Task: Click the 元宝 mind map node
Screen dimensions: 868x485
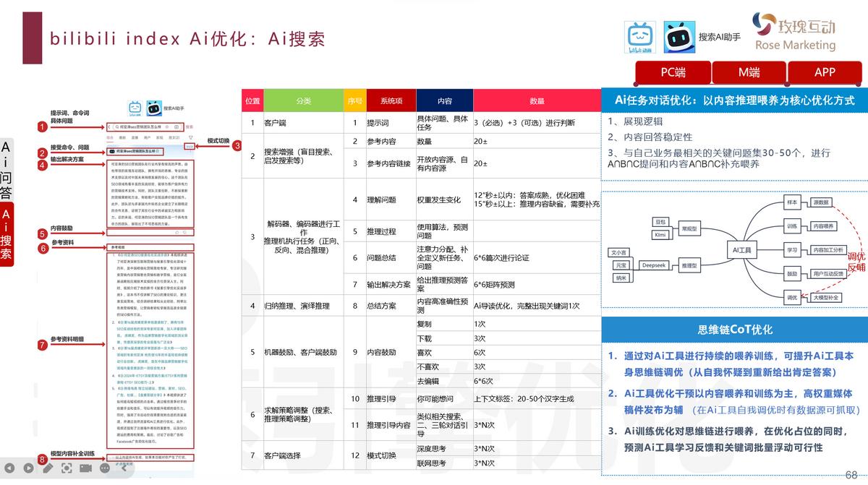Action: [x=621, y=265]
